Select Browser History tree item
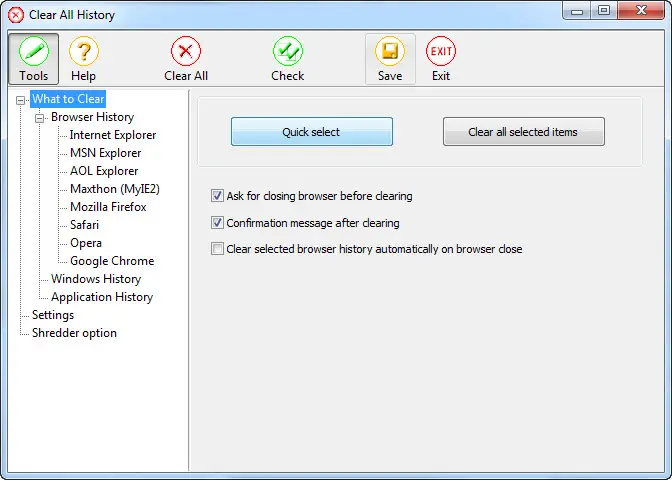 point(93,117)
